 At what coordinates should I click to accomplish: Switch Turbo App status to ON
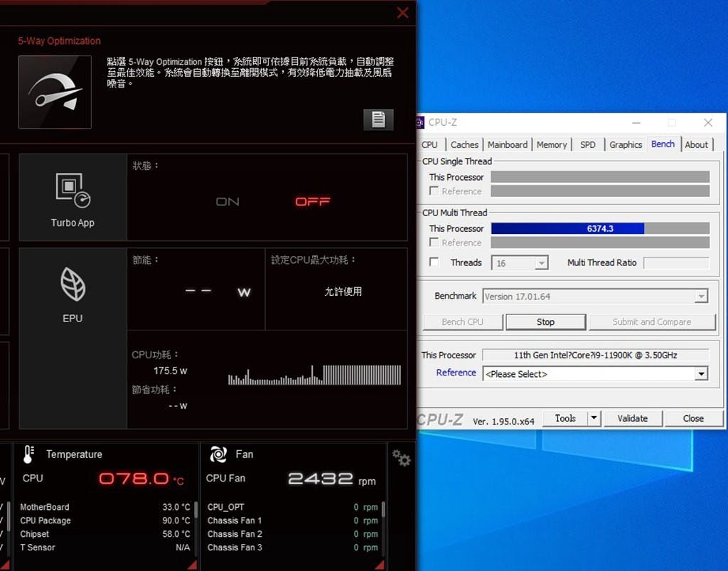tap(227, 202)
